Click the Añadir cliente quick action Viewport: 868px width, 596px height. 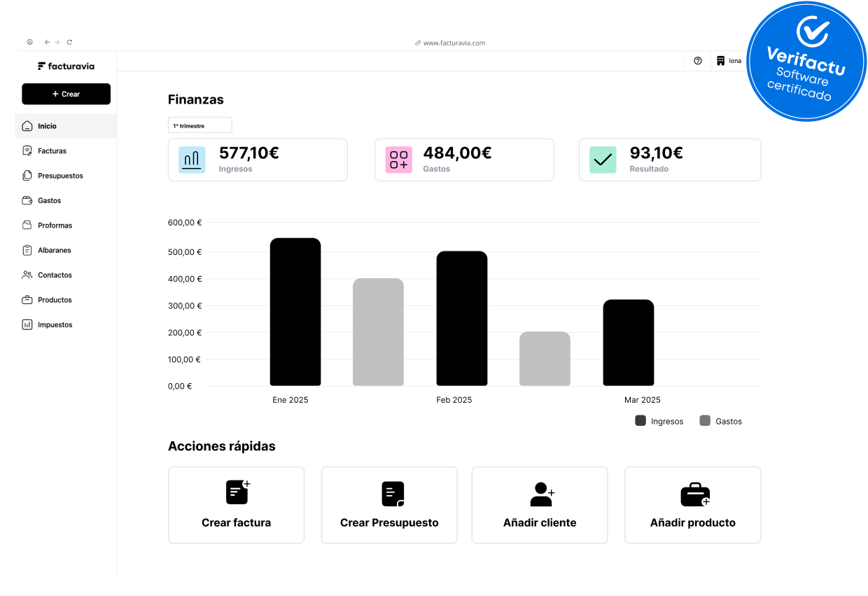(539, 505)
